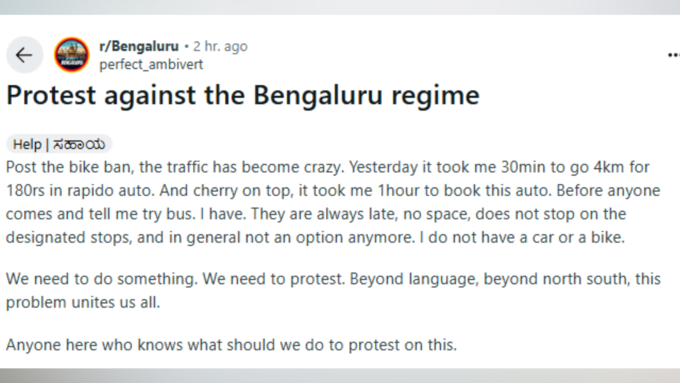Screen dimensions: 680x383
Task: Open the r/Bengaluru community avatar
Action: tap(72, 55)
